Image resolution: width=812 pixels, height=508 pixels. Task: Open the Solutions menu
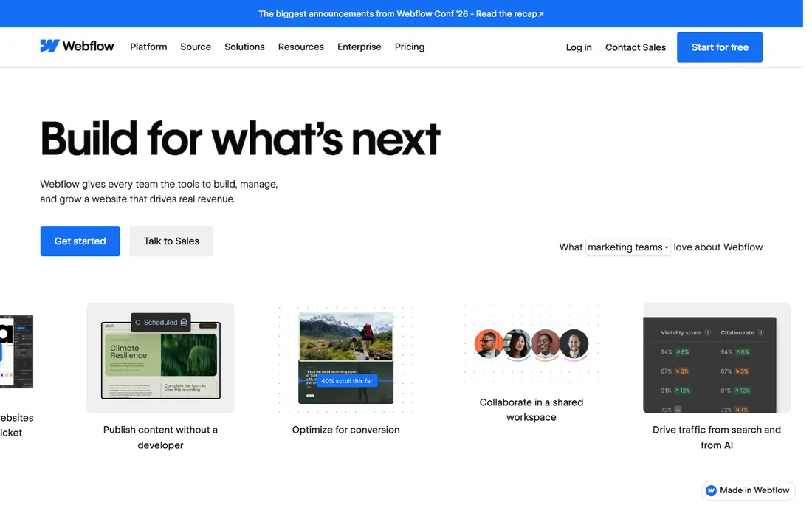click(244, 47)
